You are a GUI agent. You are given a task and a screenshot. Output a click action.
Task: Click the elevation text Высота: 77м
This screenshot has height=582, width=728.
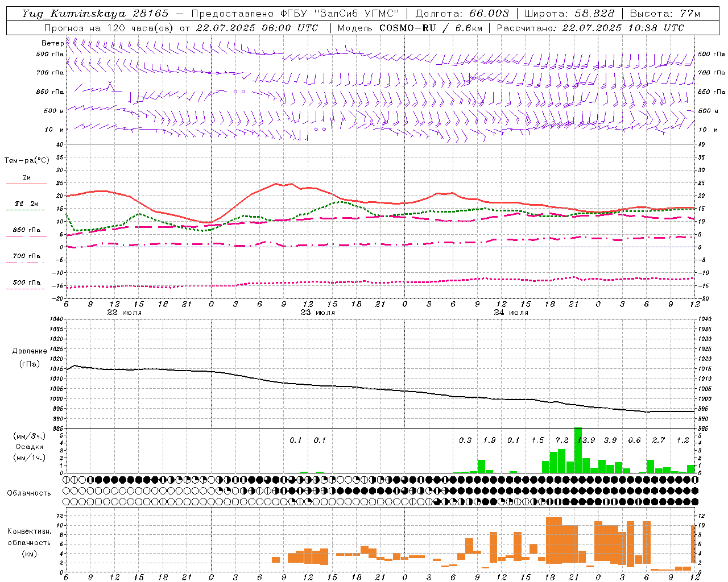[665, 13]
